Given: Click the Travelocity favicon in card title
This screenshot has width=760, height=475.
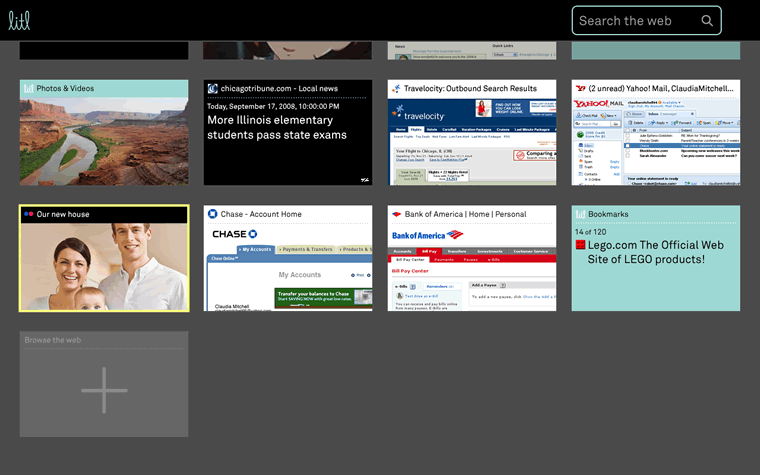Looking at the screenshot, I should [x=396, y=88].
